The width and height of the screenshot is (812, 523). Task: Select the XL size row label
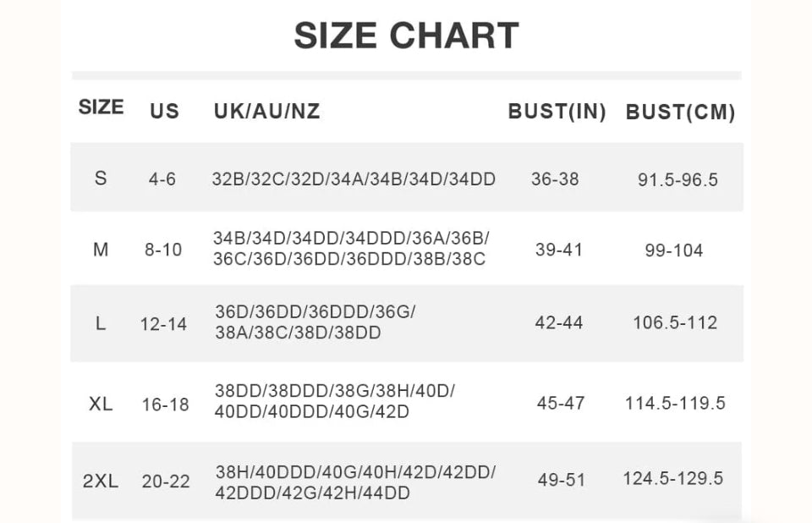pos(101,404)
